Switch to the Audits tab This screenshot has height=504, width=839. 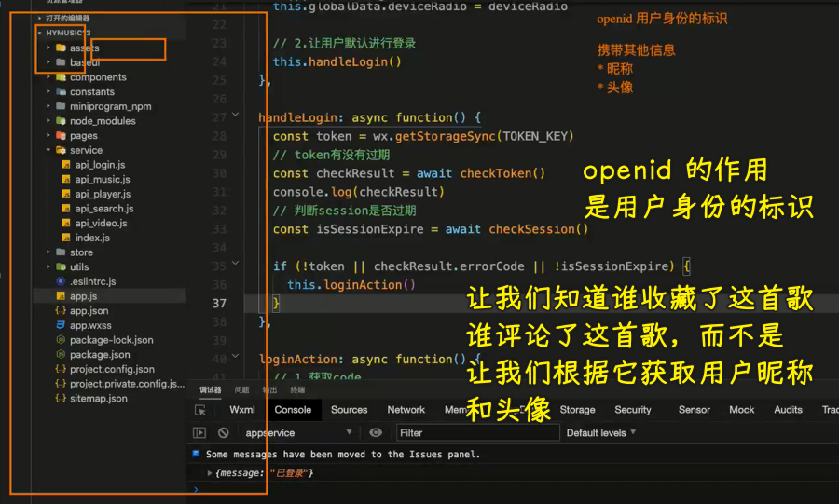tap(788, 410)
